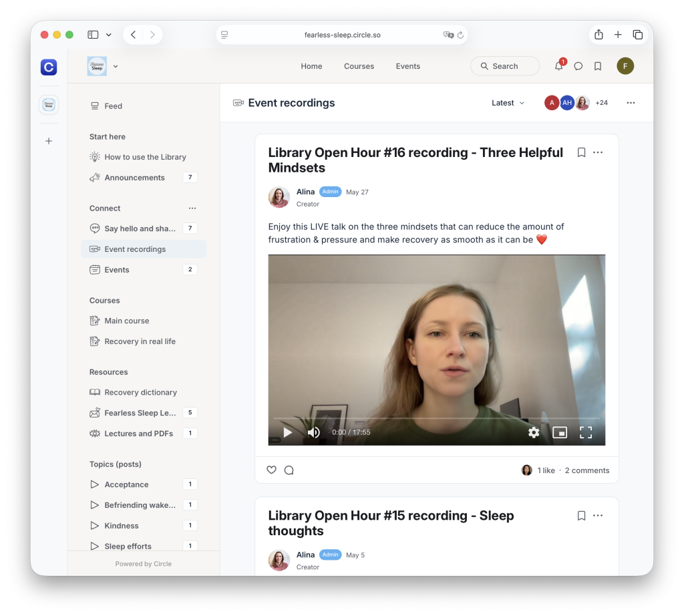Go forward in Safari
The height and width of the screenshot is (616, 684).
152,35
